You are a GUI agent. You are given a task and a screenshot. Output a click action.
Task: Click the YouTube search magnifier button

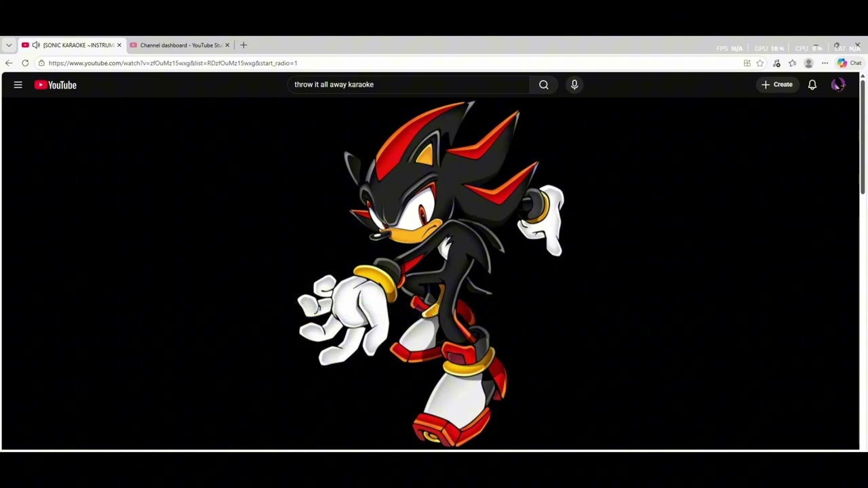click(544, 85)
